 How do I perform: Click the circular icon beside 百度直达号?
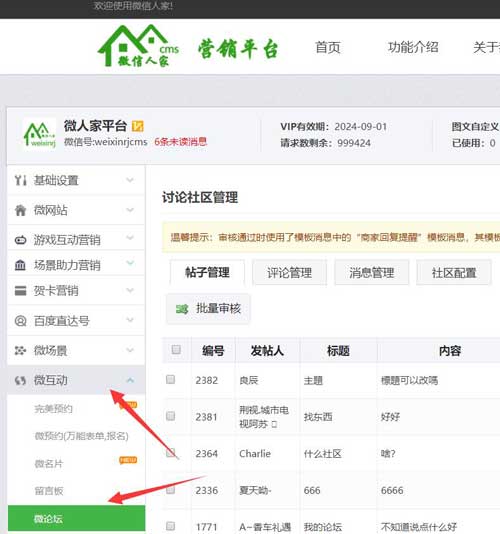point(20,320)
